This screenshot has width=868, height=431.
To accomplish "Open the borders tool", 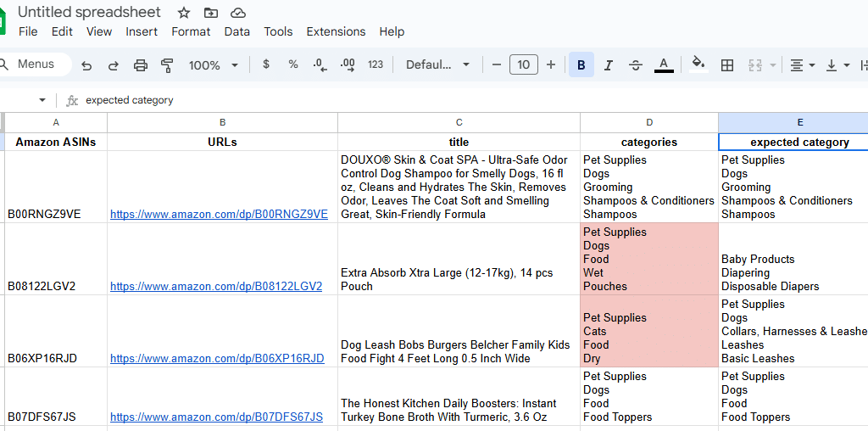I will (x=726, y=65).
